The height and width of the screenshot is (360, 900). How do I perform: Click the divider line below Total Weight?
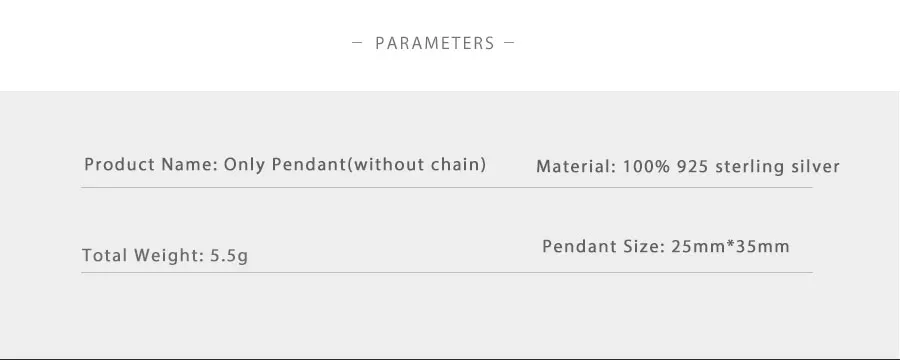447,272
